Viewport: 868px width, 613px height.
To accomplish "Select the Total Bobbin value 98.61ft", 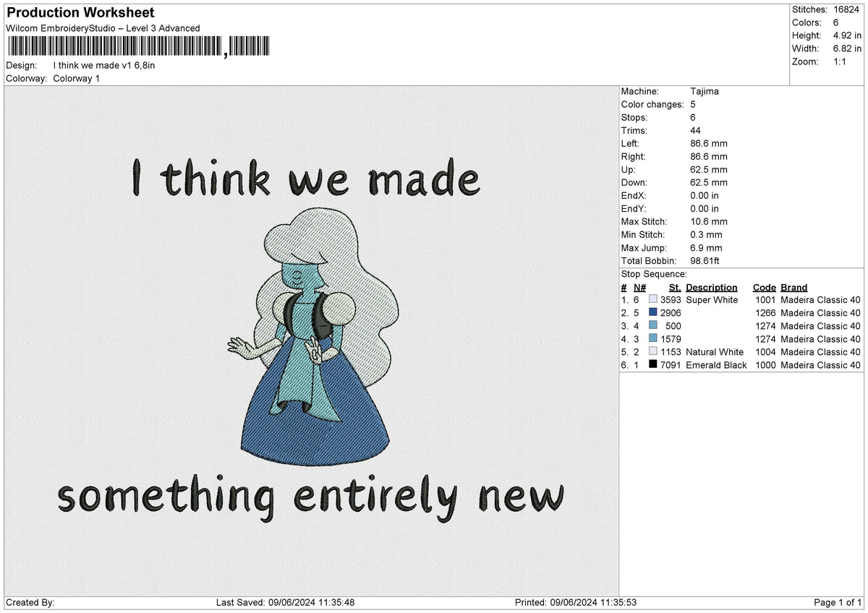I will 705,261.
